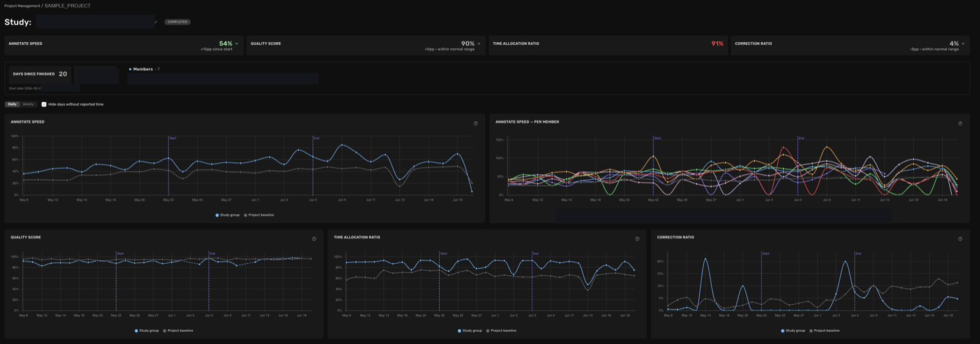The image size is (980, 344).
Task: Click the red 91% time allocation value
Action: (x=717, y=43)
